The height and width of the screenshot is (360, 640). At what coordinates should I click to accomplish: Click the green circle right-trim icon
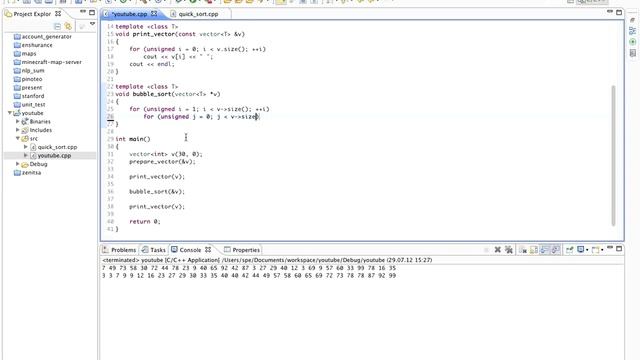(633, 42)
